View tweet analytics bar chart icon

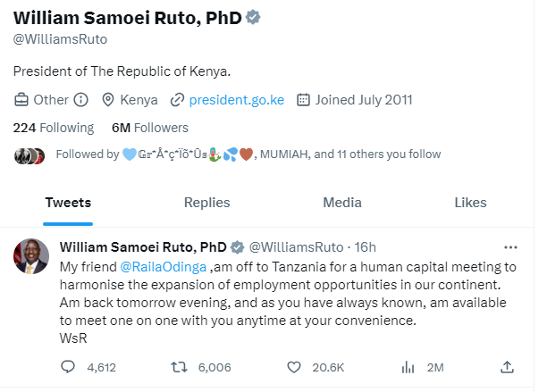[408, 367]
